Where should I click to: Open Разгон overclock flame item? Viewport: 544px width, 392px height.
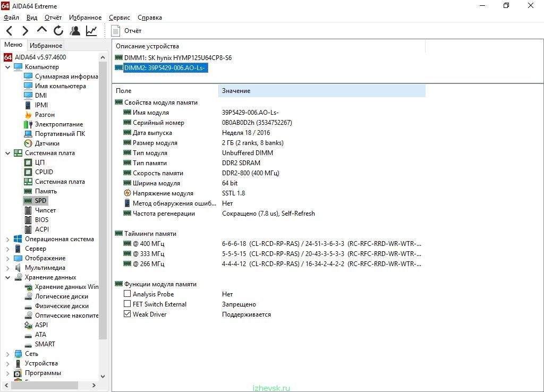click(x=45, y=115)
